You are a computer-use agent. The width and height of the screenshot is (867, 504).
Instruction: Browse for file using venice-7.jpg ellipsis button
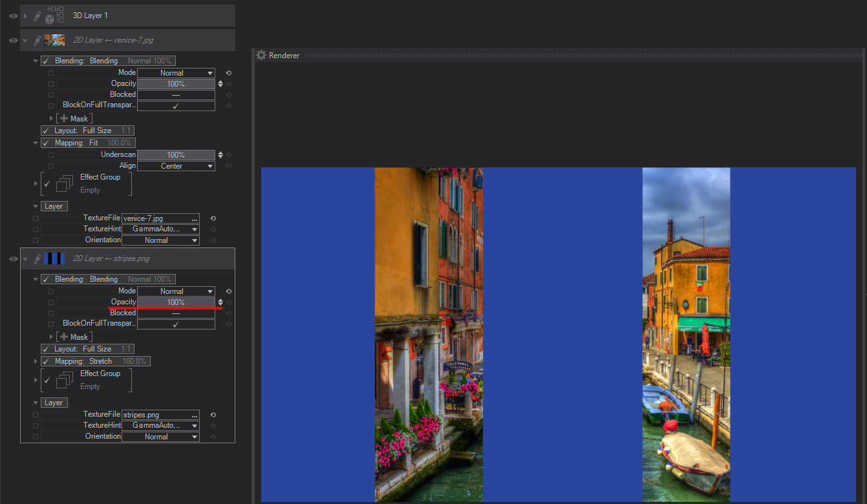tap(195, 219)
